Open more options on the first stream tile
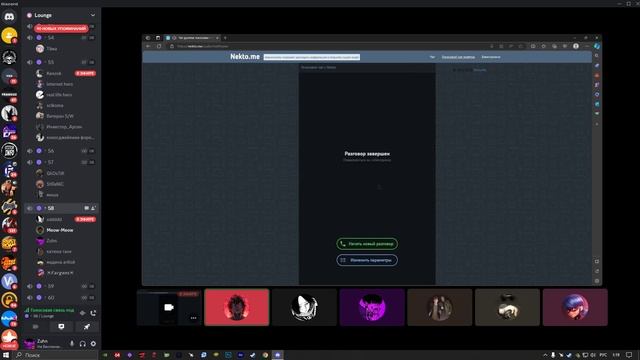Image resolution: width=640 pixels, height=360 pixels. [x=193, y=318]
